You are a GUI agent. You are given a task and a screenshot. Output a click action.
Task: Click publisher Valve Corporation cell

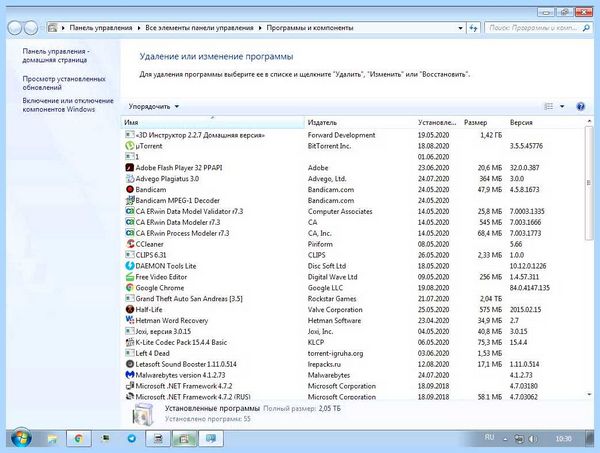tap(335, 310)
